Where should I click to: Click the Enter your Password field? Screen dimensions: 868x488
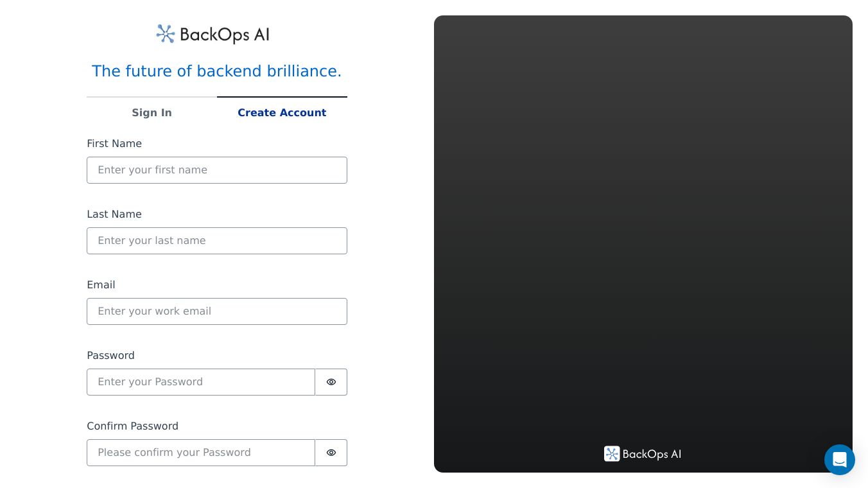(201, 382)
